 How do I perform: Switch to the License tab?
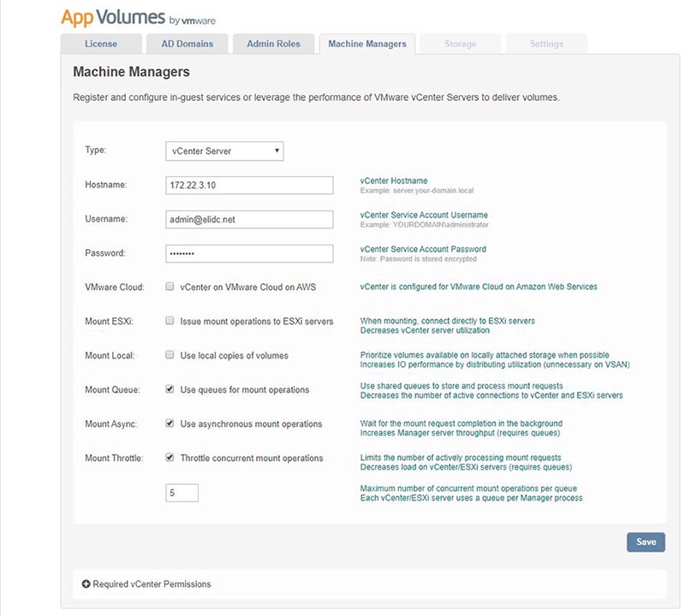pyautogui.click(x=101, y=44)
